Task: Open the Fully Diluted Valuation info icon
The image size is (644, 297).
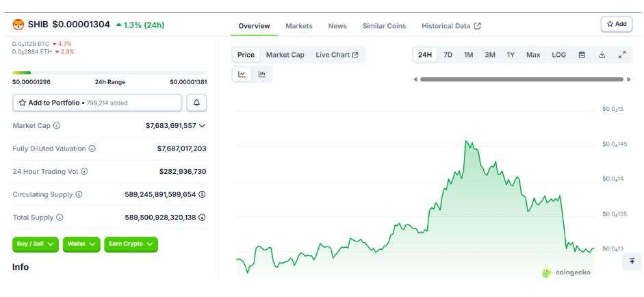Action: [x=92, y=148]
